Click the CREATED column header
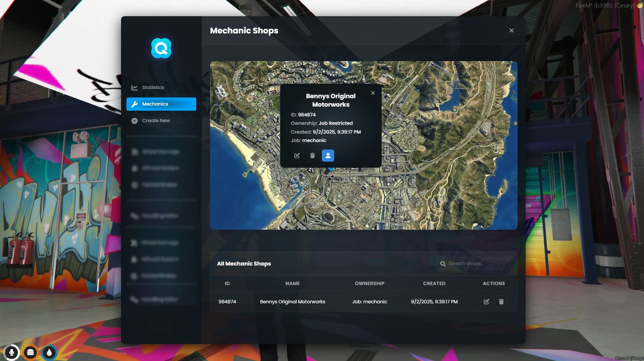The width and height of the screenshot is (644, 361). (434, 283)
